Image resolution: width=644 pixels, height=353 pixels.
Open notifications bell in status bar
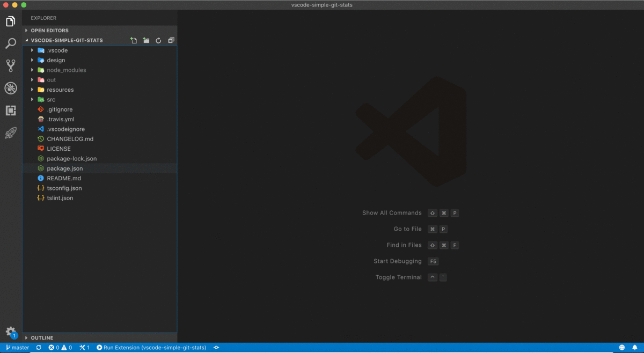pyautogui.click(x=635, y=348)
